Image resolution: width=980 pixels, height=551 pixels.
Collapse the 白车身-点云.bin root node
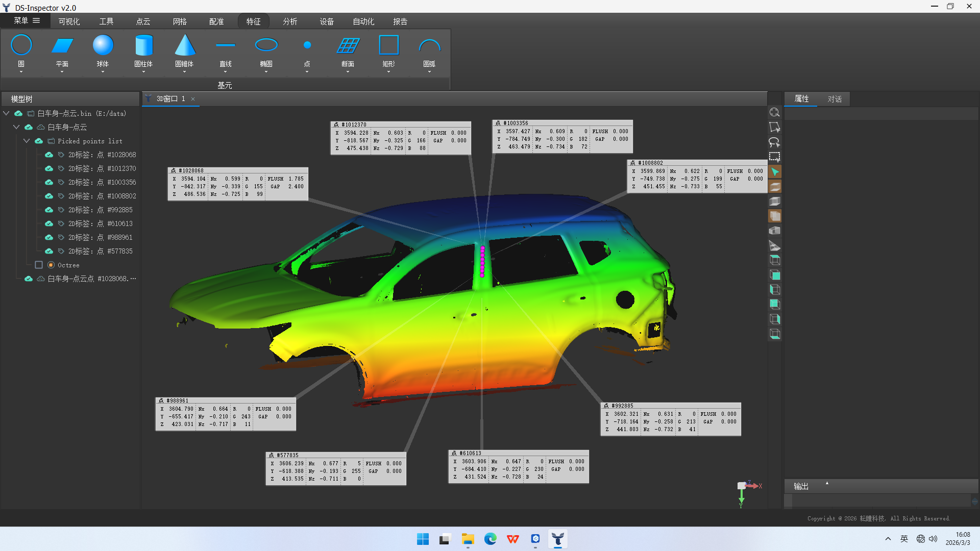tap(6, 113)
